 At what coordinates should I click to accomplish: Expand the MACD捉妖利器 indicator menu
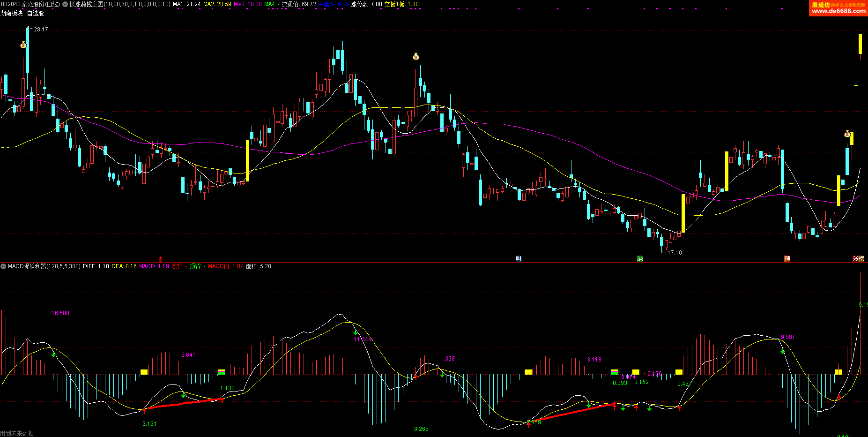click(x=3, y=266)
